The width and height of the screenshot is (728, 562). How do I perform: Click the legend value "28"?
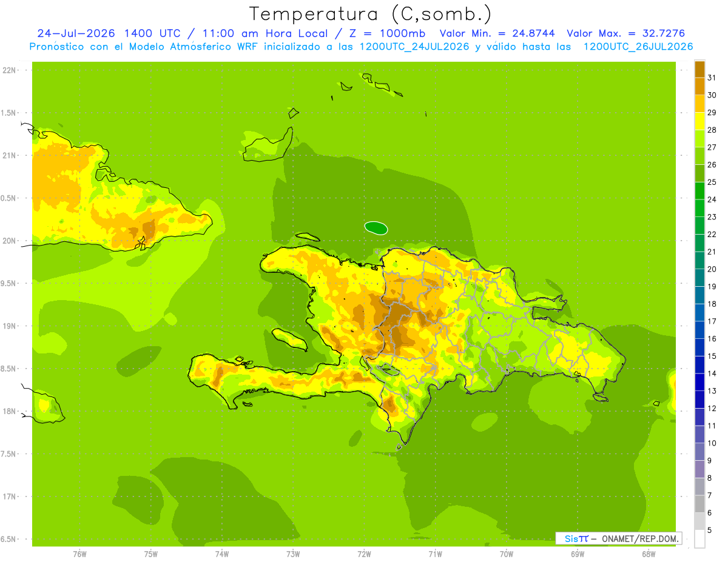(x=712, y=130)
